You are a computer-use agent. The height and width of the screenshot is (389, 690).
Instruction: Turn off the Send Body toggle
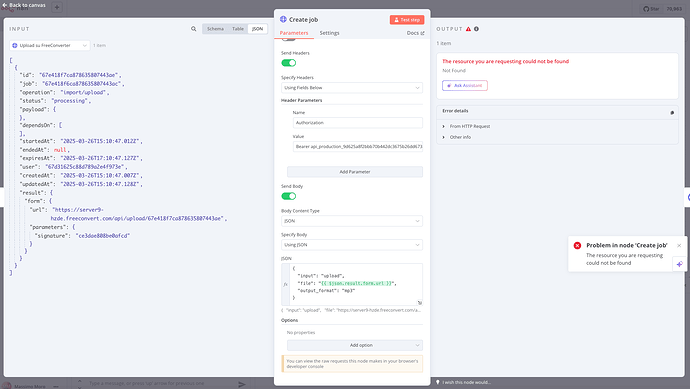click(289, 196)
